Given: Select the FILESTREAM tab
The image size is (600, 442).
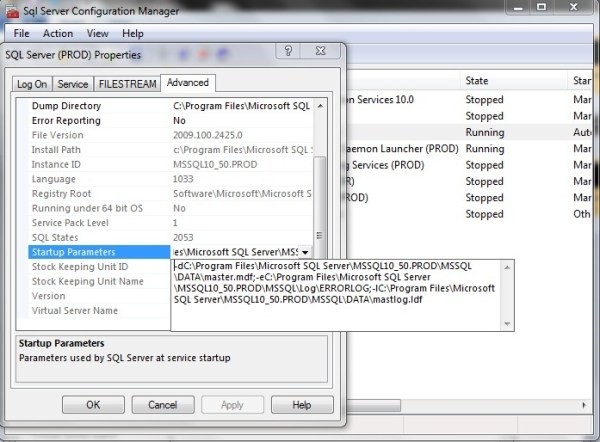Looking at the screenshot, I should coord(126,84).
